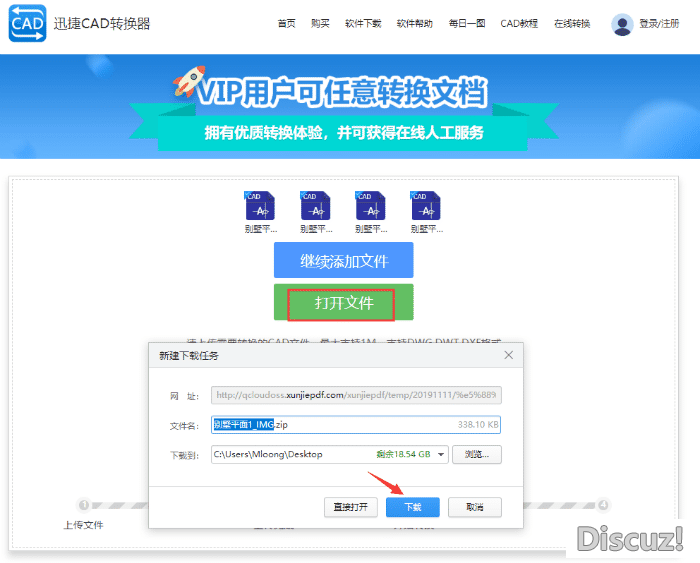
Task: Close the 新建下载任务 dialog
Action: coord(508,355)
